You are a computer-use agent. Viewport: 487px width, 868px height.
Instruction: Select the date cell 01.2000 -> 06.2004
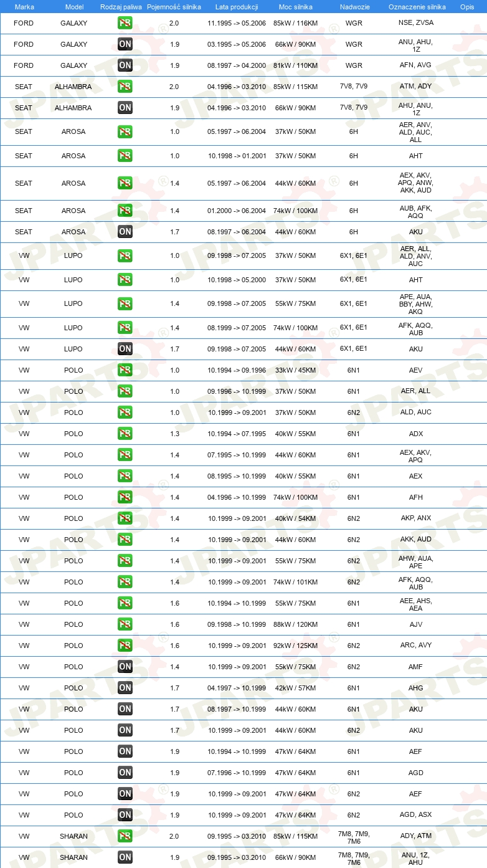click(237, 211)
